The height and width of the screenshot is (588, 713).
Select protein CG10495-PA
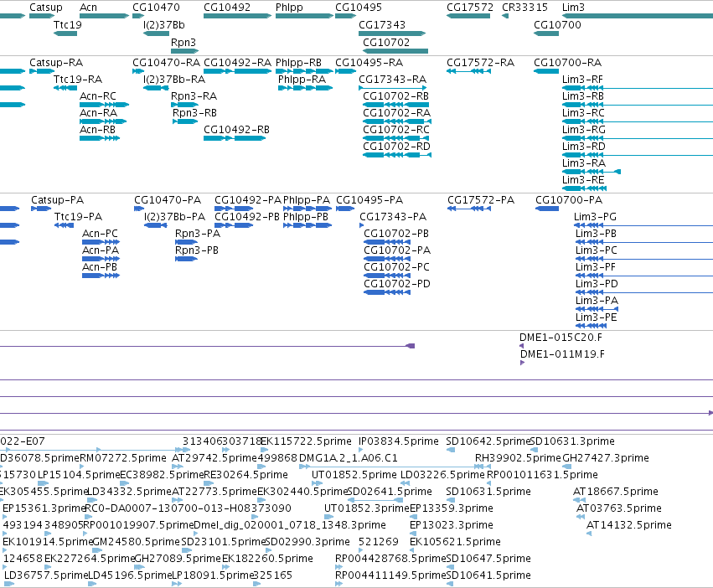pos(345,209)
